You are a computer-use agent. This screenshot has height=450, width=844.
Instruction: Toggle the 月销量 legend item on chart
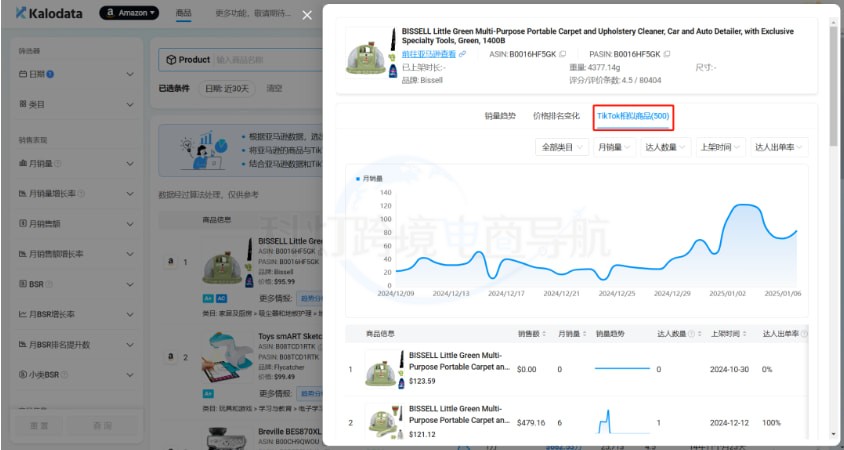coord(369,178)
